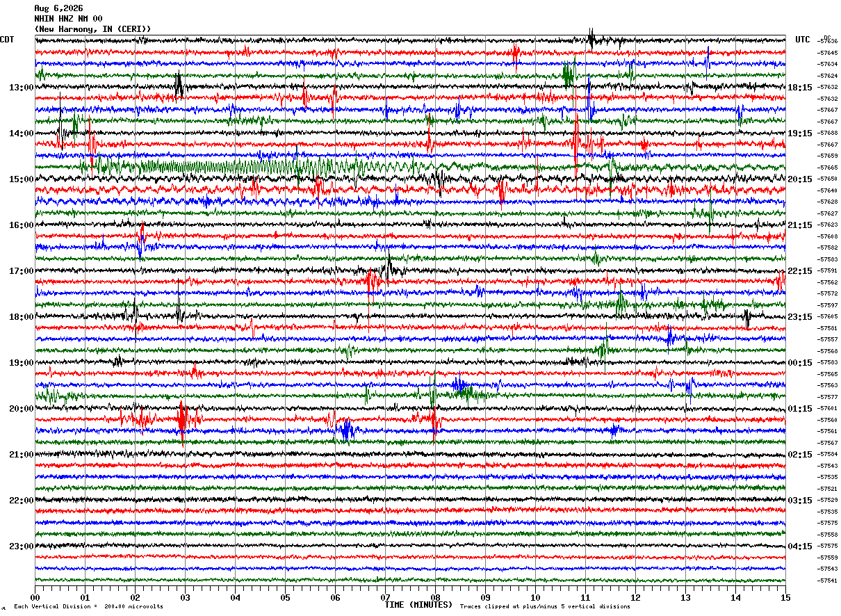This screenshot has height=616, width=841.
Task: Select the 15:00 CDT time label
Action: (x=22, y=179)
